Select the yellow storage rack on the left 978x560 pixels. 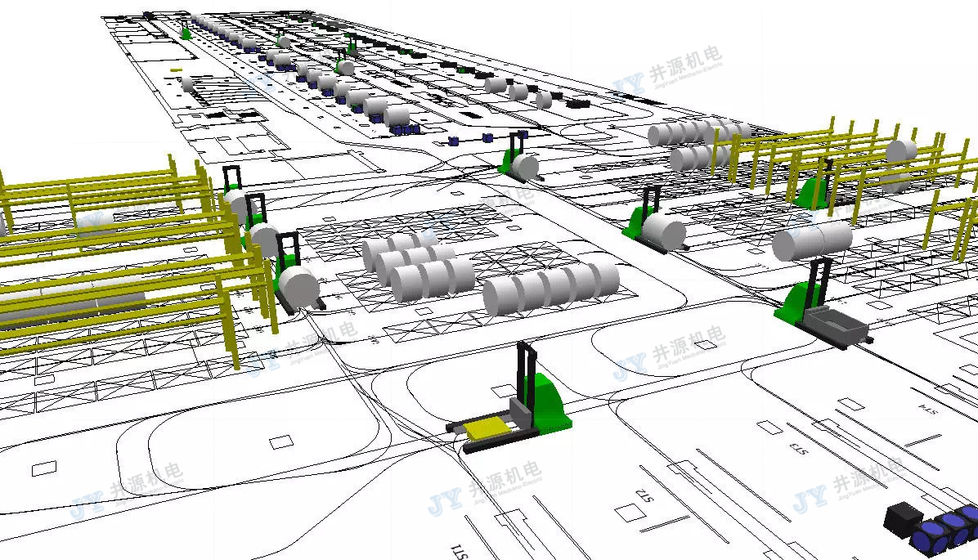[x=123, y=262]
